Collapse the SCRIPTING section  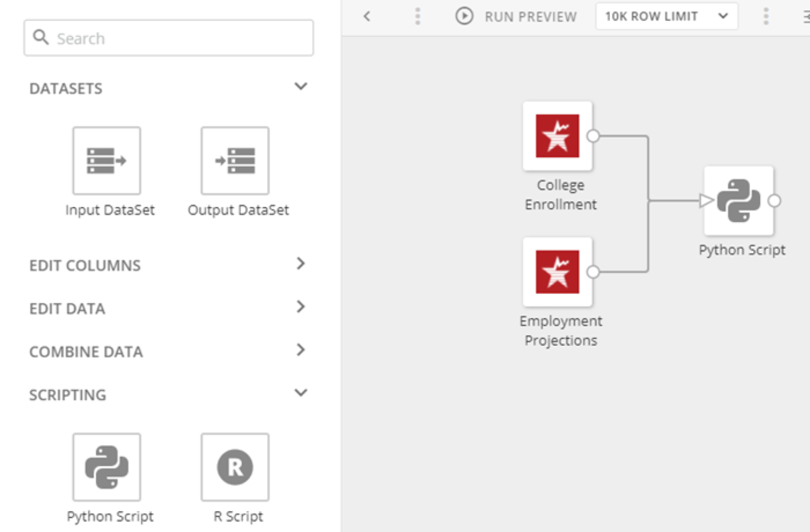click(x=301, y=393)
